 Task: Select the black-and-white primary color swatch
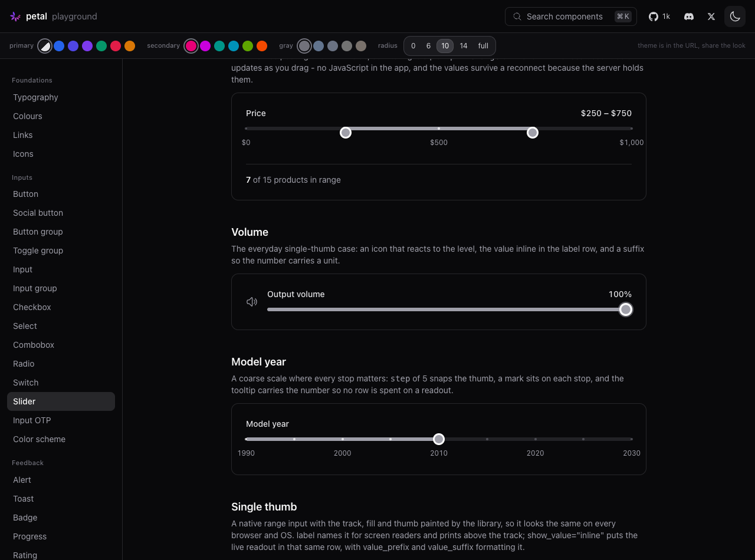(x=45, y=46)
